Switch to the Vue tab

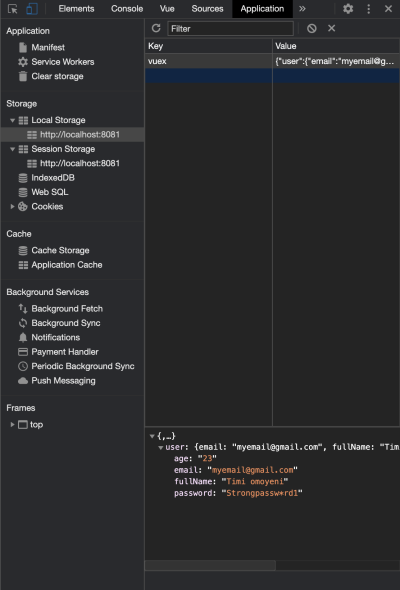[167, 9]
